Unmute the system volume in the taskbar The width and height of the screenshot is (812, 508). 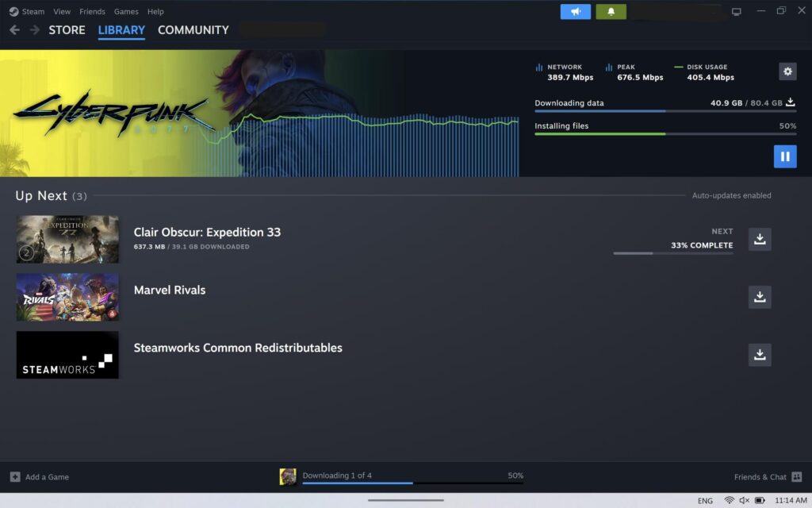click(x=743, y=500)
